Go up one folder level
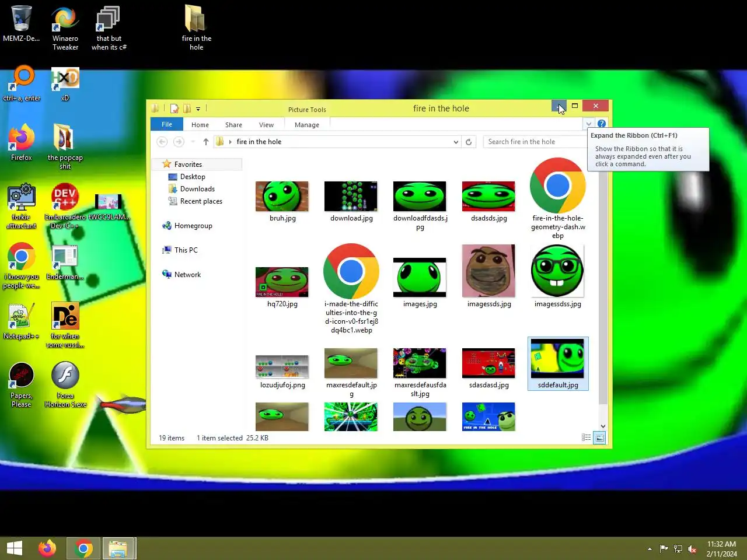This screenshot has width=747, height=560. 206,142
